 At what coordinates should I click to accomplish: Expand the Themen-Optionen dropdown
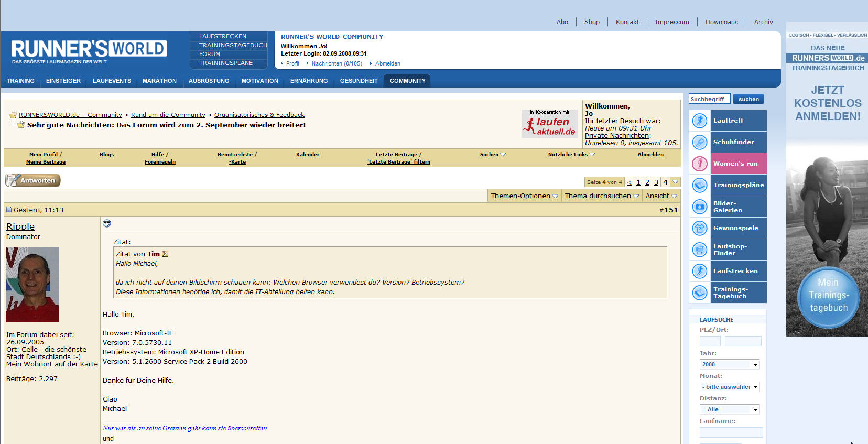[524, 196]
